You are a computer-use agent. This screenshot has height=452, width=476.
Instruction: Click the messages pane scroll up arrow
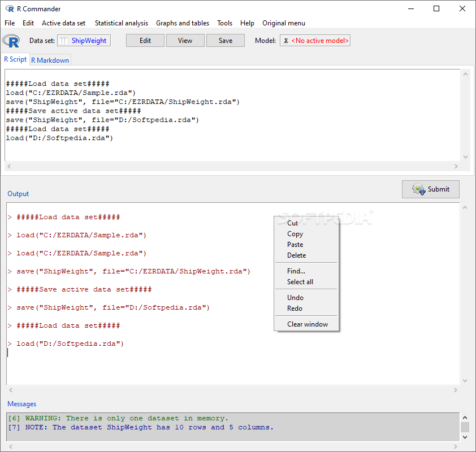[x=465, y=418]
